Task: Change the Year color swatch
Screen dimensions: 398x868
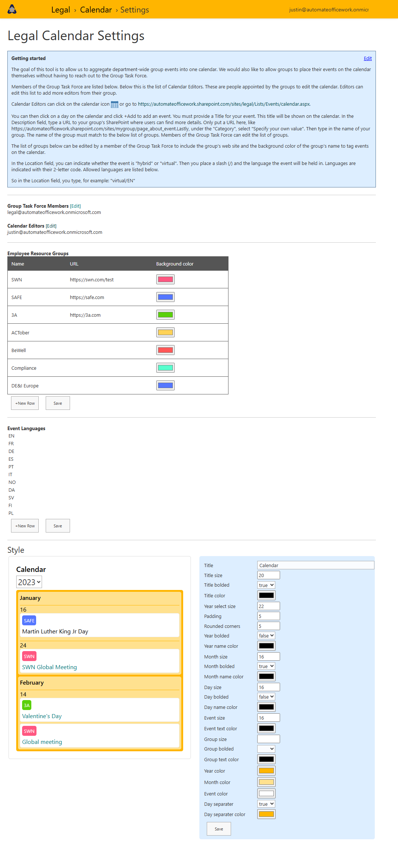Action: pyautogui.click(x=266, y=771)
